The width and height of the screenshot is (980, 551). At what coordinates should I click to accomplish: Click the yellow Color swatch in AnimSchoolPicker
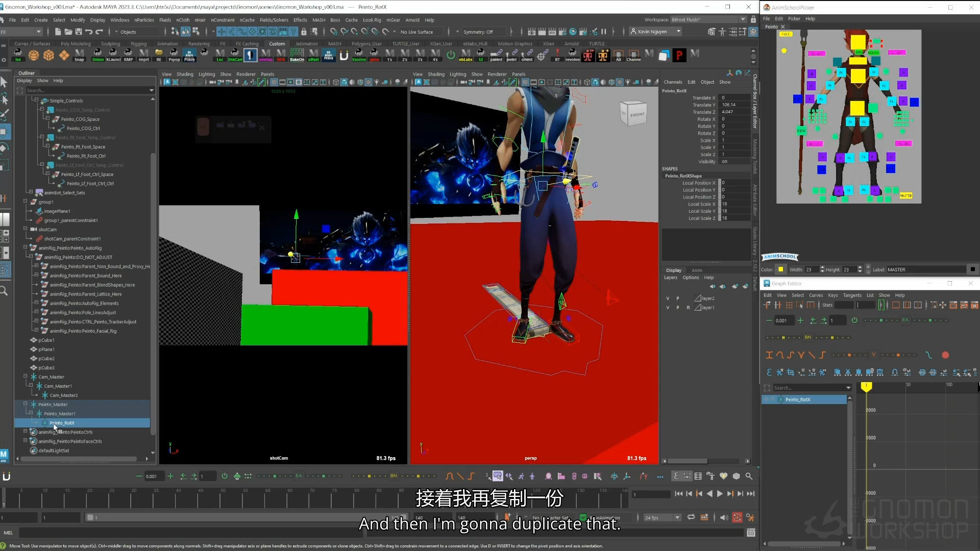780,269
